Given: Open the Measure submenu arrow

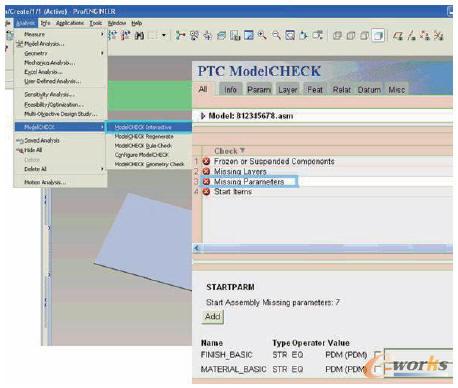Looking at the screenshot, I should point(102,34).
